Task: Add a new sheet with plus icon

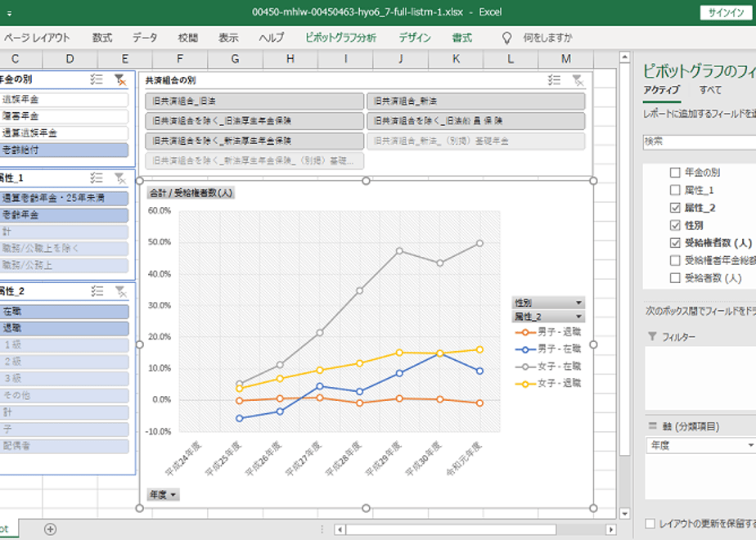Action: (x=50, y=529)
